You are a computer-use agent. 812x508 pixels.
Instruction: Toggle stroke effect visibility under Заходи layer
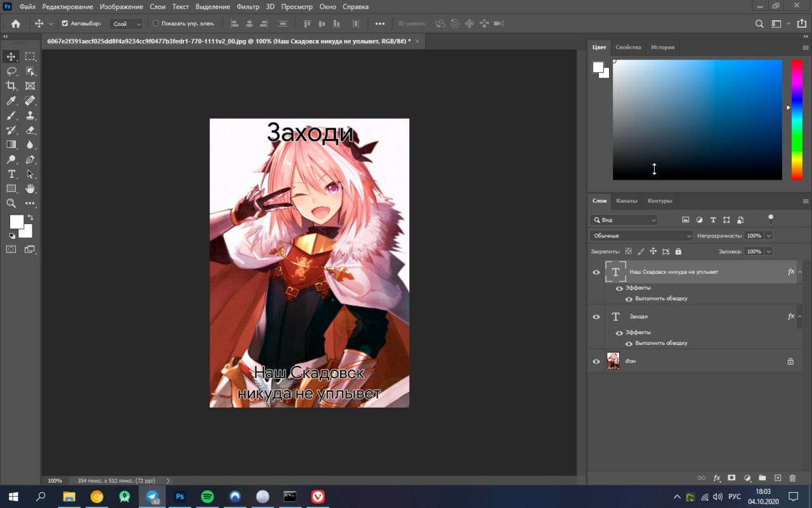[629, 344]
